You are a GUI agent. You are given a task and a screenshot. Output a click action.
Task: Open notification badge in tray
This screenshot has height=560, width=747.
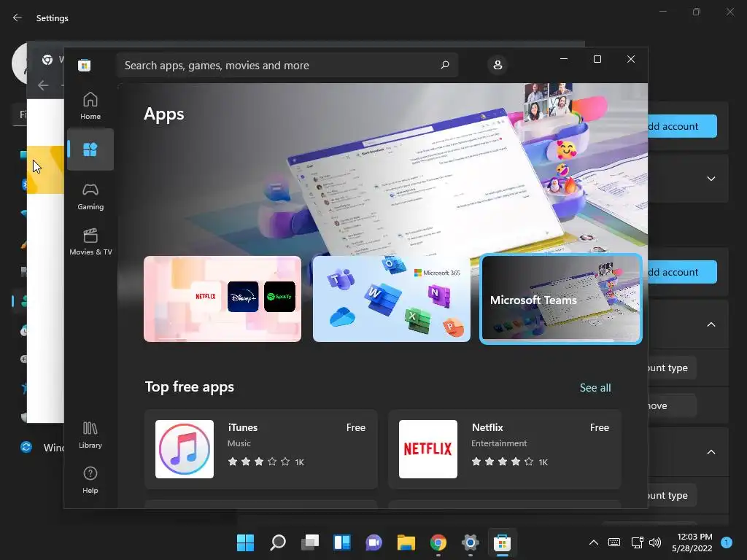(x=727, y=542)
